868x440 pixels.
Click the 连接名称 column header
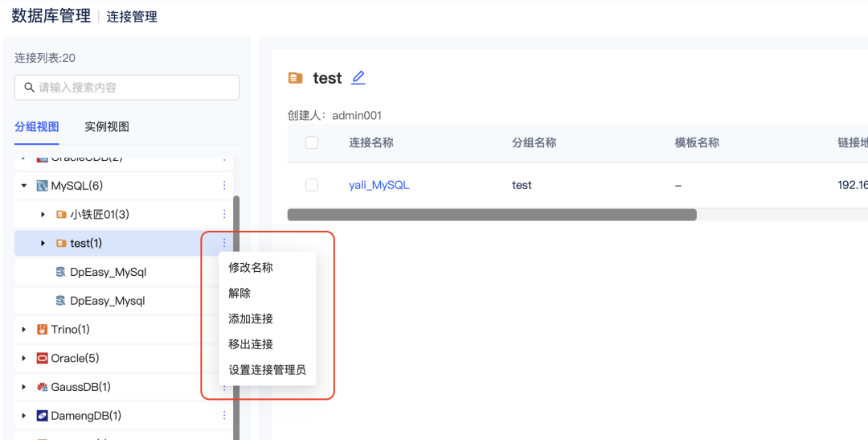click(371, 143)
